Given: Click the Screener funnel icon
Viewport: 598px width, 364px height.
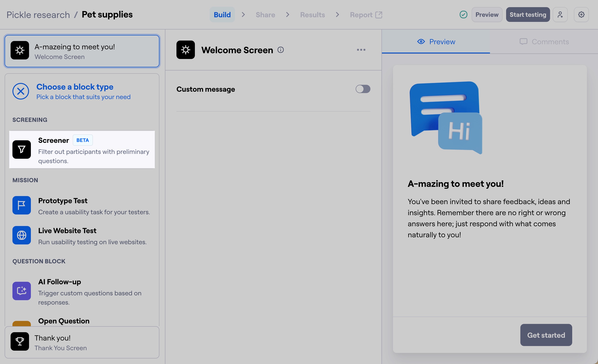Looking at the screenshot, I should [22, 149].
